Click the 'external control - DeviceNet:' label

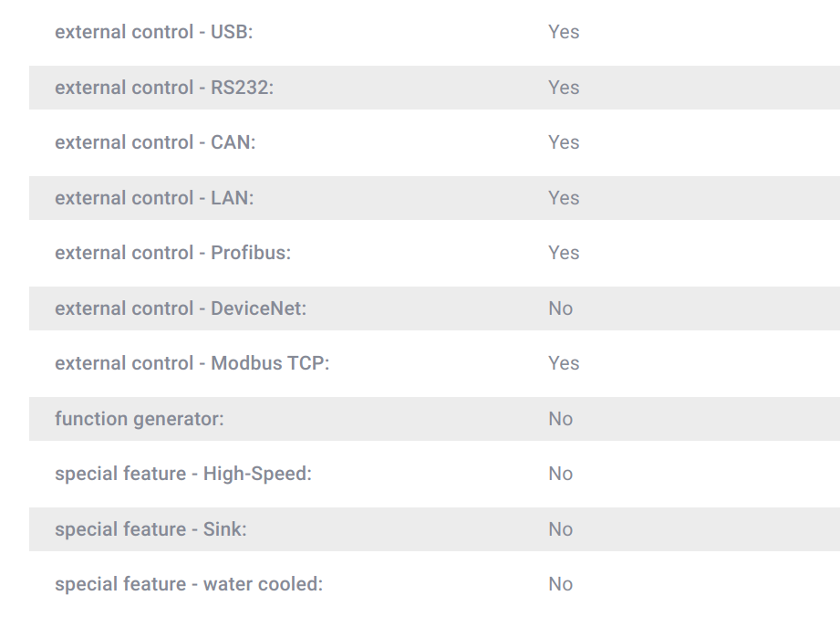tap(181, 308)
